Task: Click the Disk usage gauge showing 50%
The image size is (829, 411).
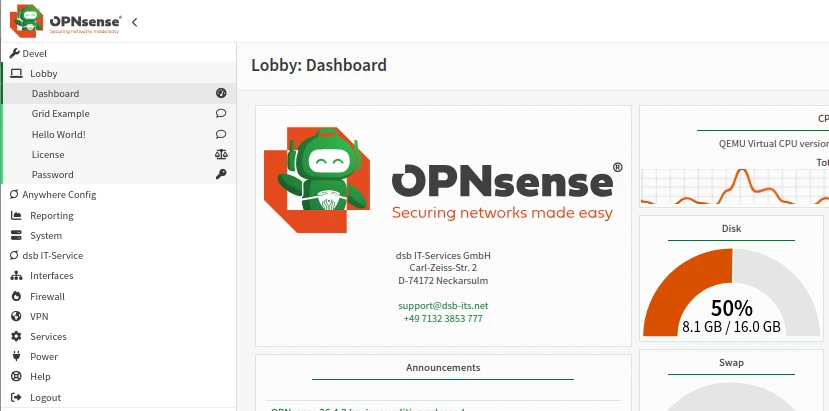Action: point(731,292)
